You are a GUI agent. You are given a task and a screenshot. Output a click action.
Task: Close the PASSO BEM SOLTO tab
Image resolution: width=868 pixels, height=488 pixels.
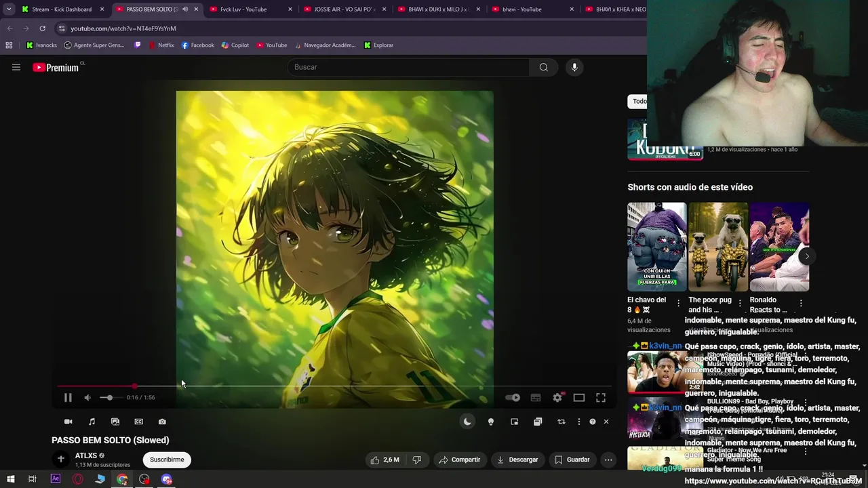[196, 9]
